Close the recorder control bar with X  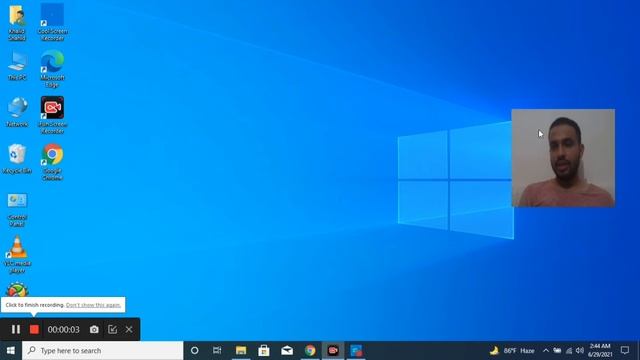click(129, 329)
